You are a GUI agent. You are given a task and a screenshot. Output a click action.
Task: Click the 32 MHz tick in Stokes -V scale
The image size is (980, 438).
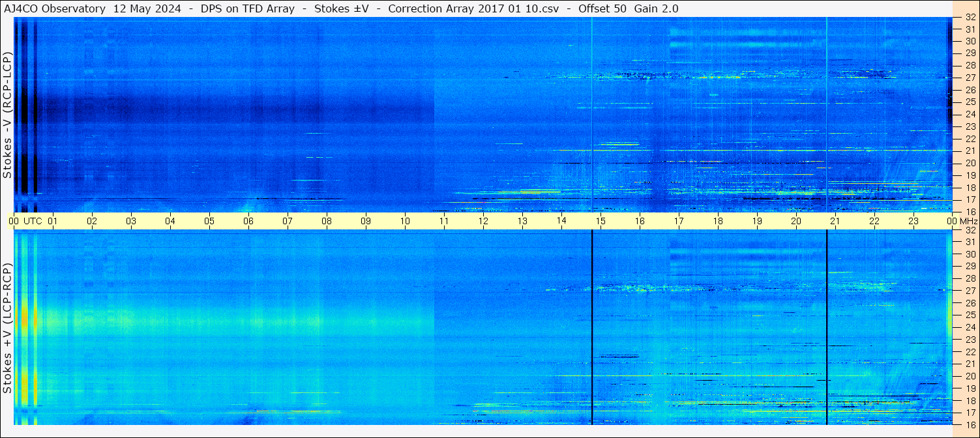point(970,17)
